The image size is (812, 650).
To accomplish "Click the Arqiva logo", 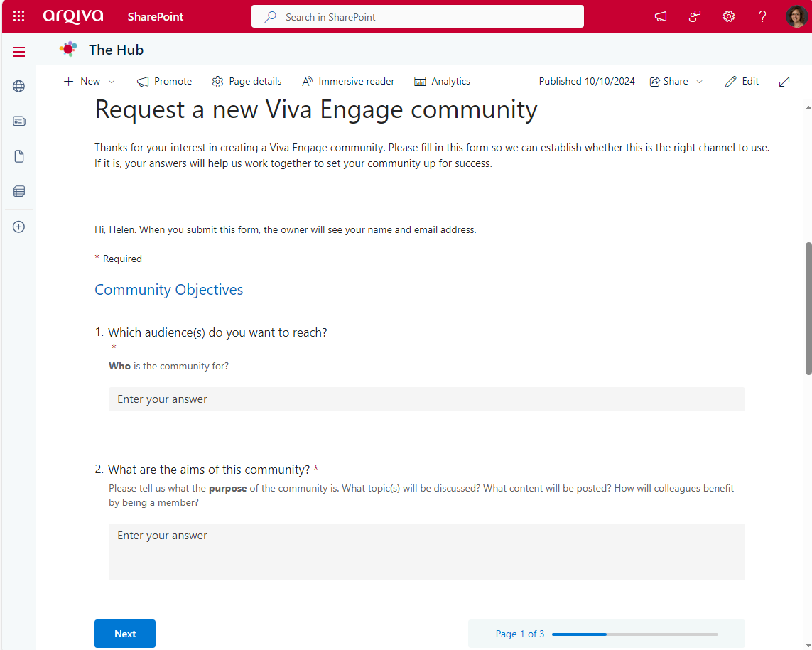I will pos(73,16).
